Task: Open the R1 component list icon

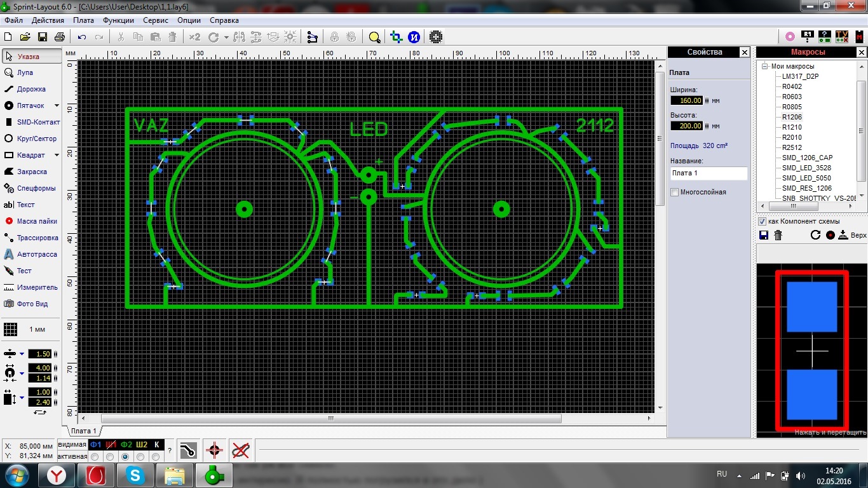Action: pyautogui.click(x=808, y=37)
